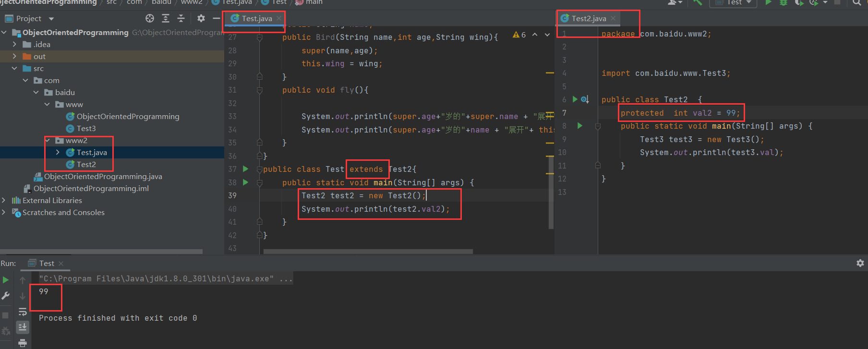Click up-the-stack-trace arrow in Run panel
The image size is (868, 349).
click(23, 280)
